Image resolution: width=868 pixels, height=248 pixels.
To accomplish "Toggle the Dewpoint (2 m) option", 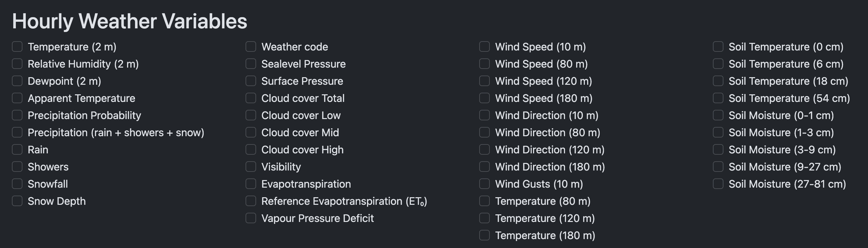I will click(17, 81).
